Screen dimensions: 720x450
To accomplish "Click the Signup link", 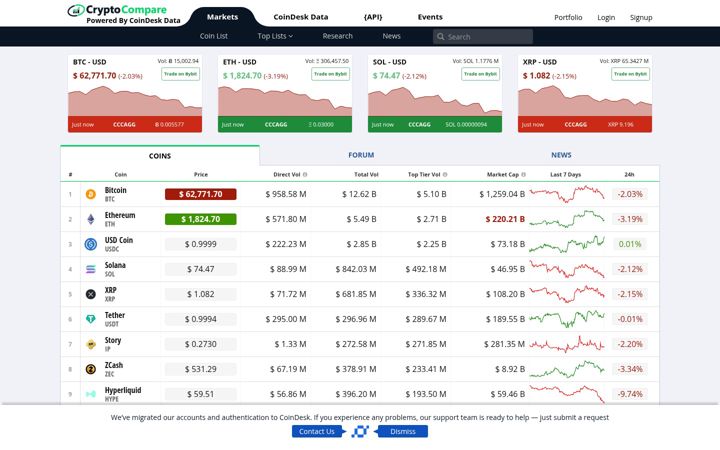I will click(641, 17).
